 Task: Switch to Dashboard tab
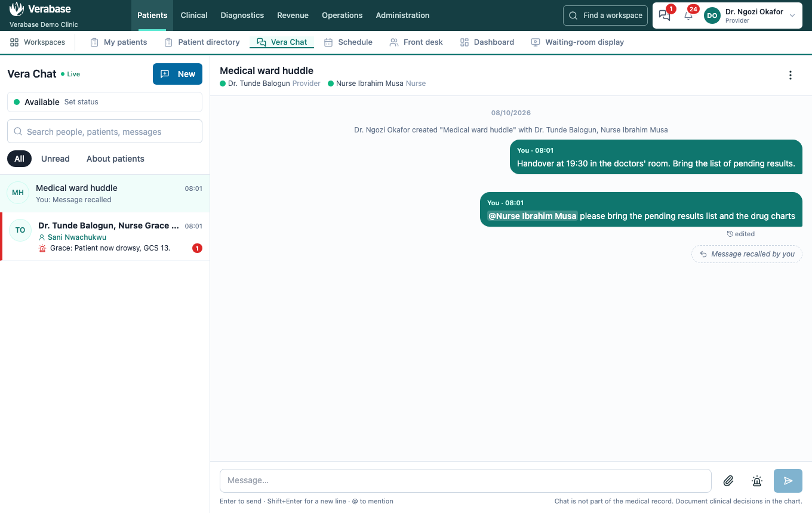pyautogui.click(x=487, y=42)
